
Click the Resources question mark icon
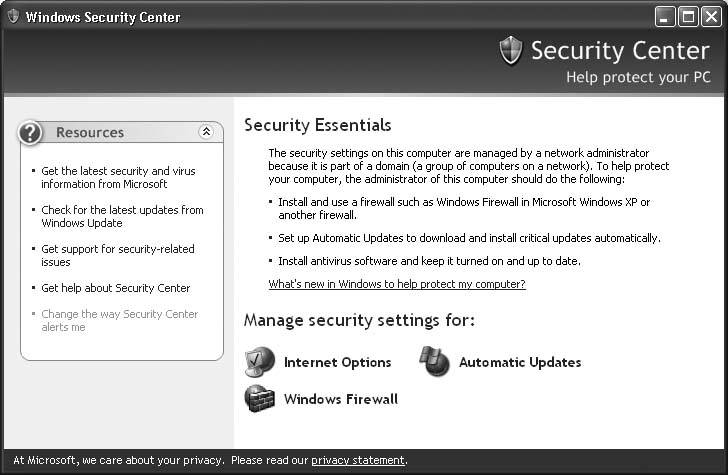[32, 132]
